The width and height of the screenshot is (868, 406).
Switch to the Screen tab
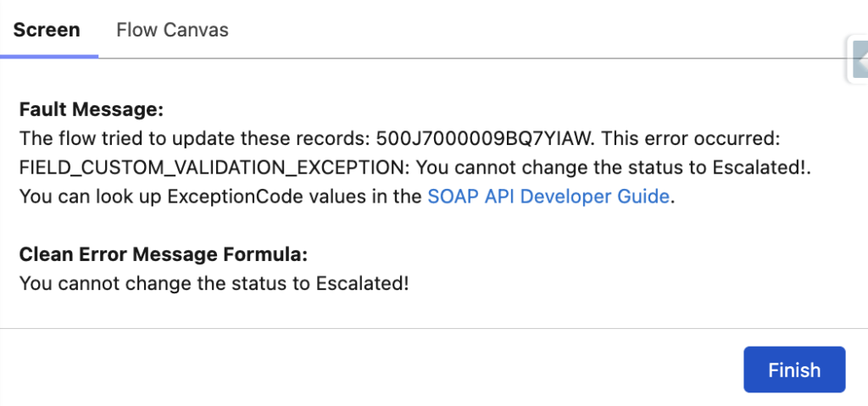[47, 30]
